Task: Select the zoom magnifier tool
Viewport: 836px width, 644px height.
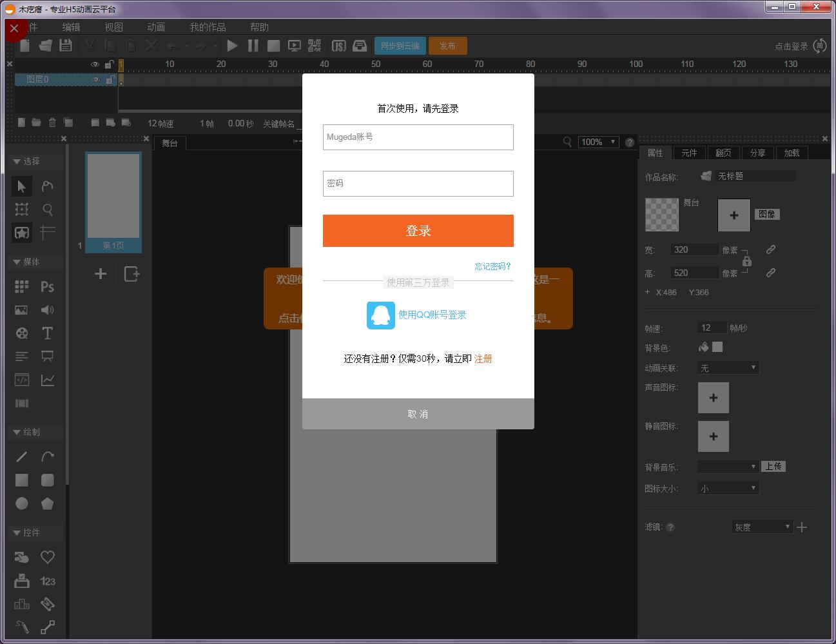Action: [x=47, y=210]
